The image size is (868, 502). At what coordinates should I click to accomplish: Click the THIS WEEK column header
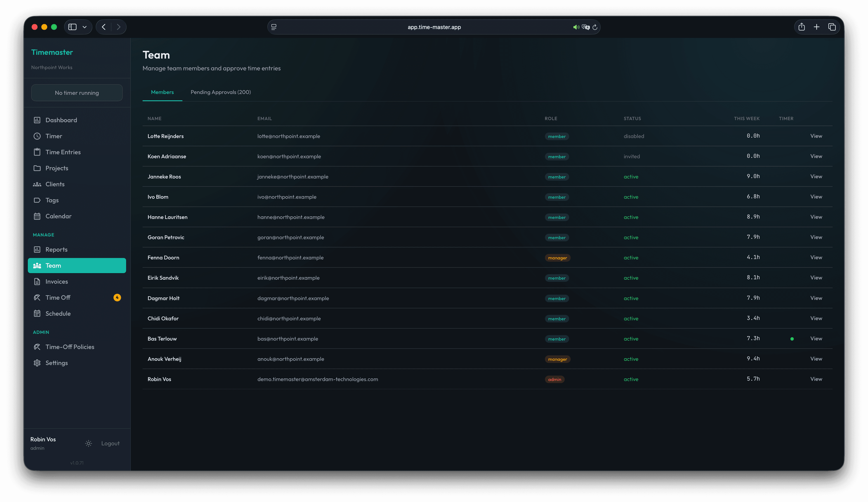(x=746, y=118)
